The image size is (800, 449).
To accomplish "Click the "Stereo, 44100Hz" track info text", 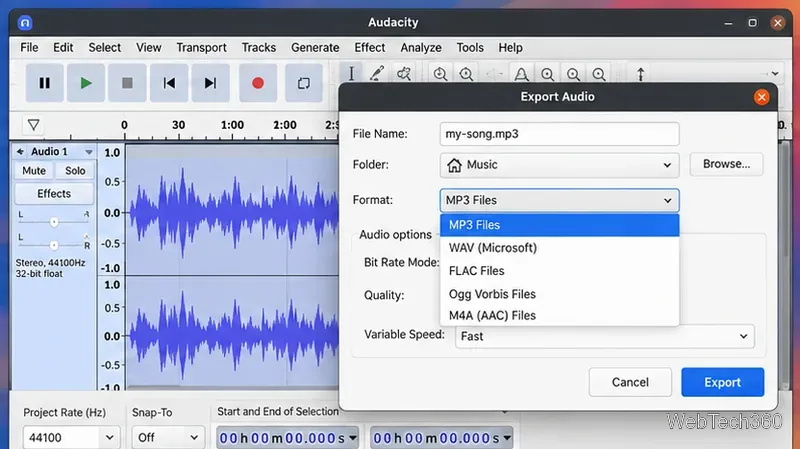I will [51, 263].
